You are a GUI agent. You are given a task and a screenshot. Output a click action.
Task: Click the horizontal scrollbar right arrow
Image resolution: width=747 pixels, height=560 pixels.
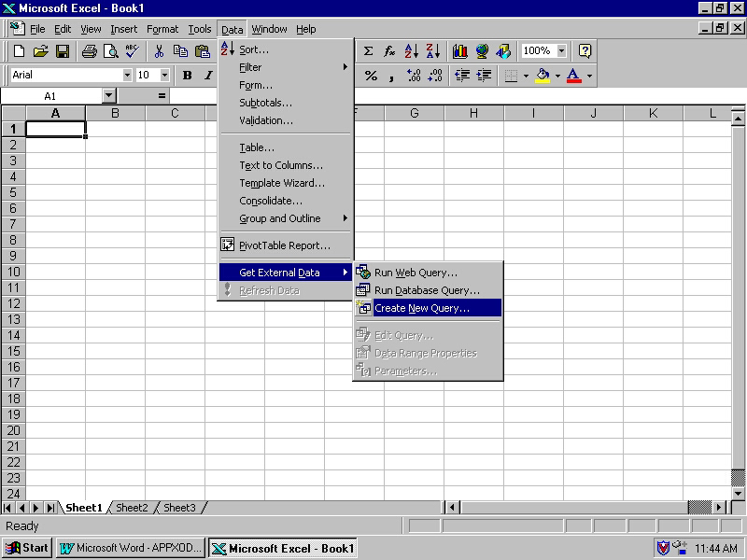719,508
